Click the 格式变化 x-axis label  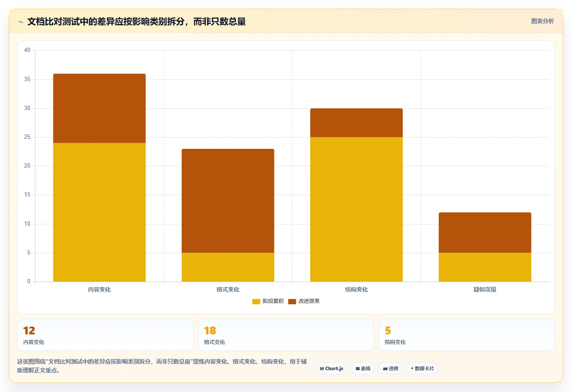(x=228, y=289)
